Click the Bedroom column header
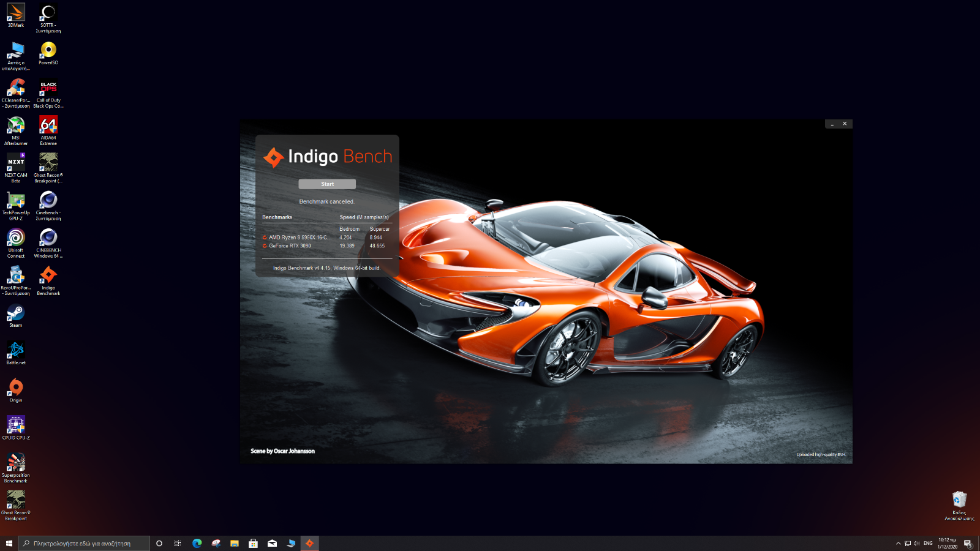 pos(349,229)
